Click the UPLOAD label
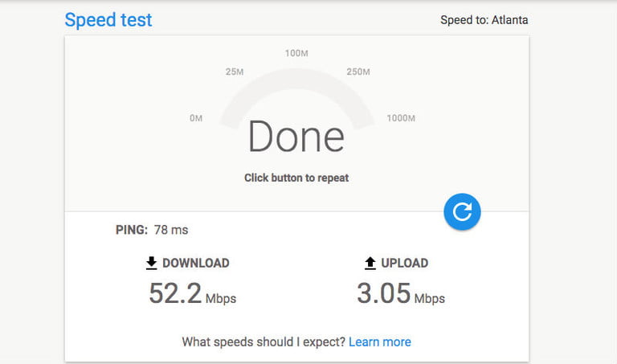The height and width of the screenshot is (364, 617). pyautogui.click(x=405, y=263)
